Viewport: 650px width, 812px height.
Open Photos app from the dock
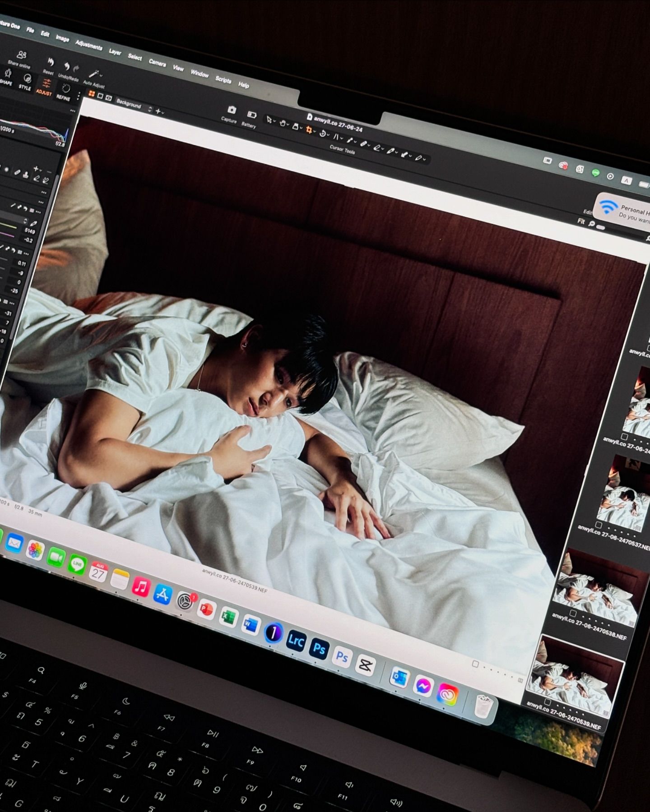pos(35,550)
